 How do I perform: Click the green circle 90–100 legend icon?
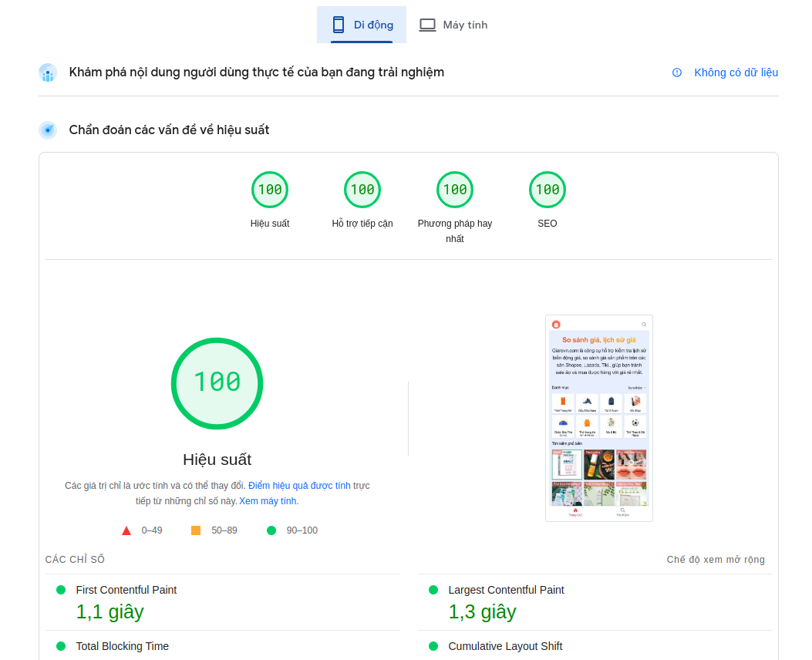click(271, 530)
